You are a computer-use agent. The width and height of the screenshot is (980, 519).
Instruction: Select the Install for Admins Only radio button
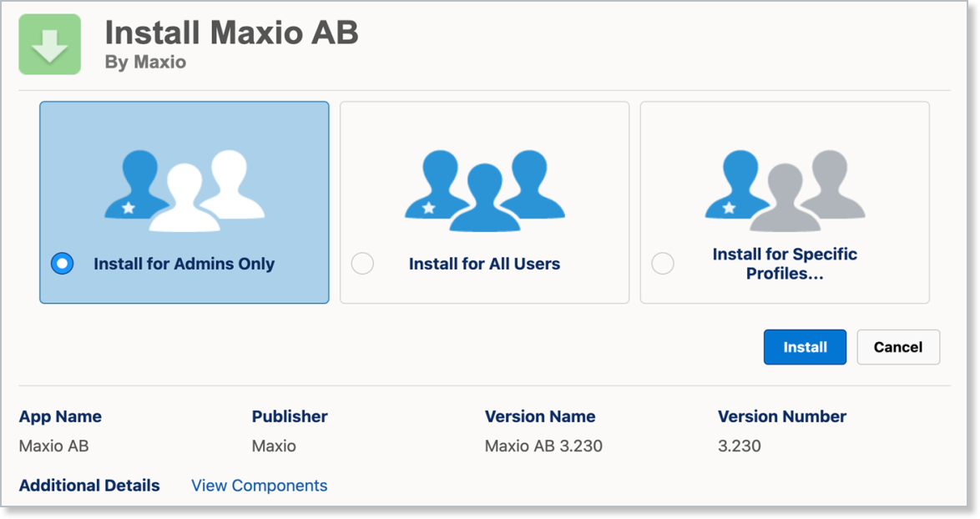[63, 264]
